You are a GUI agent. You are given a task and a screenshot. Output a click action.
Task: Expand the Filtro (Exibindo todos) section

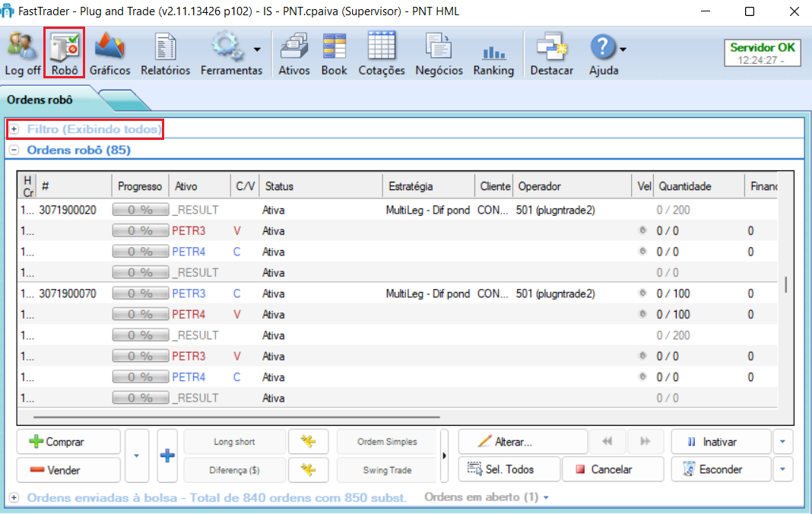[x=14, y=129]
